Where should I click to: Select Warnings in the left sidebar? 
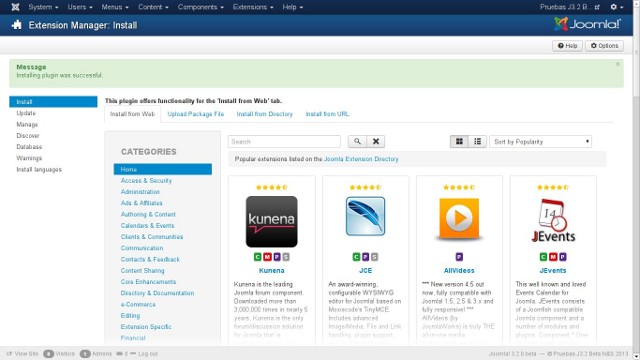(29, 158)
